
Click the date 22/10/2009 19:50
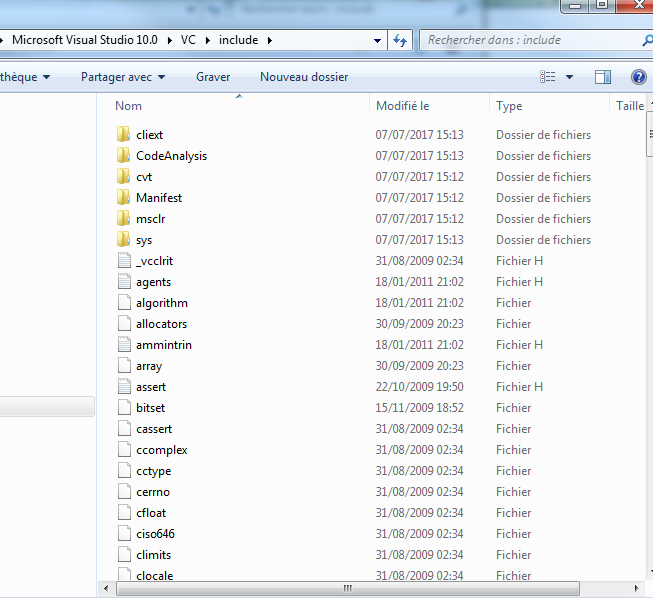[x=419, y=387]
